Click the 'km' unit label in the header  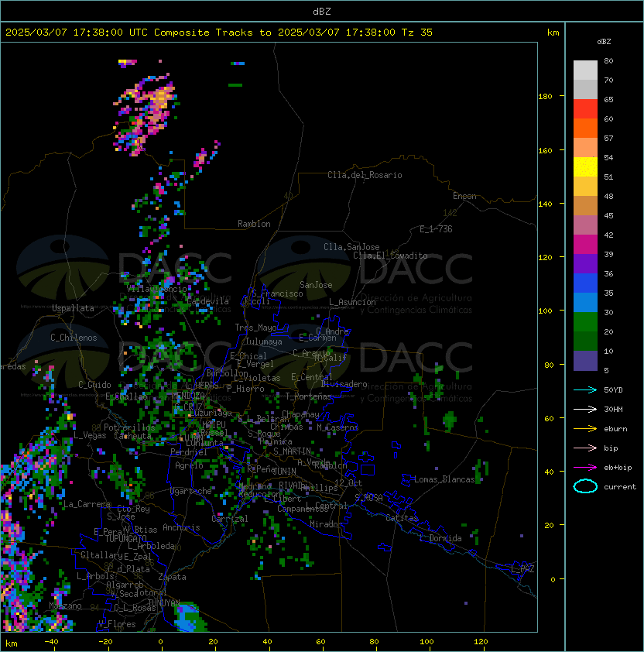(x=553, y=33)
